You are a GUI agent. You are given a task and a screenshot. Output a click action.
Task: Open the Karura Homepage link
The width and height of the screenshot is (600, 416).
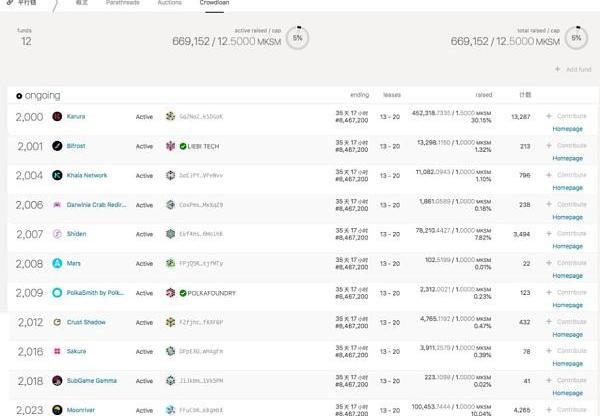[567, 129]
